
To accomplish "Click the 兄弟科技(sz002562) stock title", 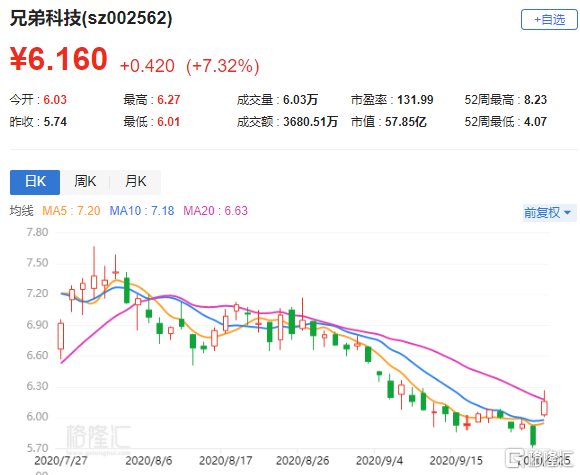I will [x=91, y=18].
